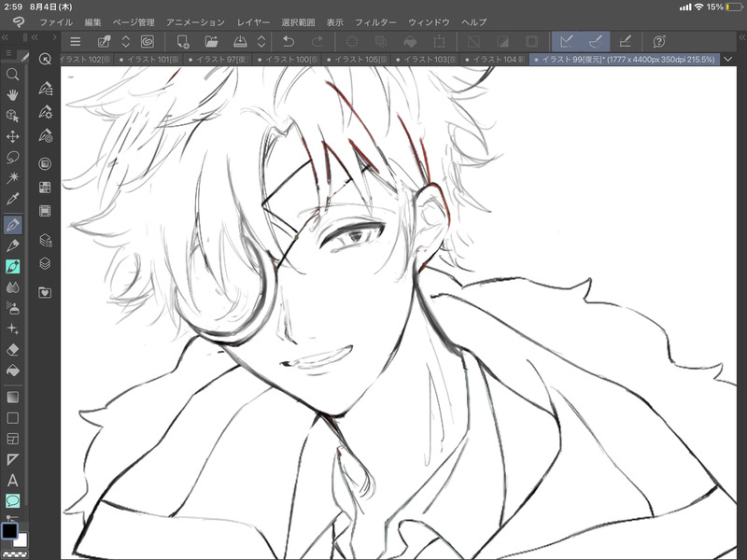Open the Timeline film strip palette icon
Image resolution: width=747 pixels, height=560 pixels.
pos(45,211)
